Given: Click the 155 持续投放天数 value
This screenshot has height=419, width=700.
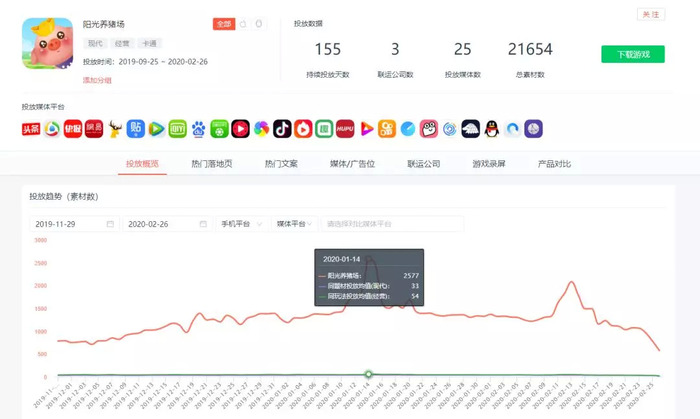Looking at the screenshot, I should pos(328,49).
